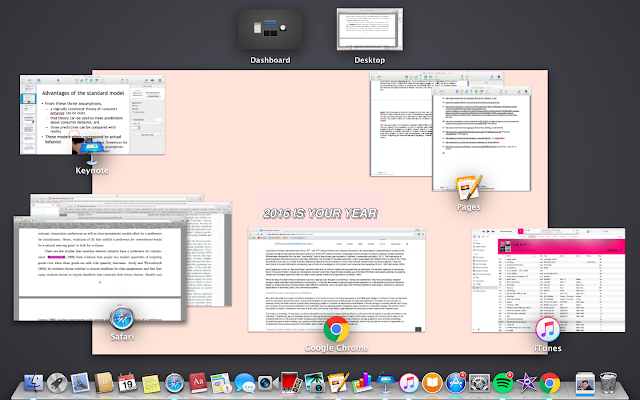
Task: Click the iTunes badge on its window
Action: pyautogui.click(x=547, y=329)
